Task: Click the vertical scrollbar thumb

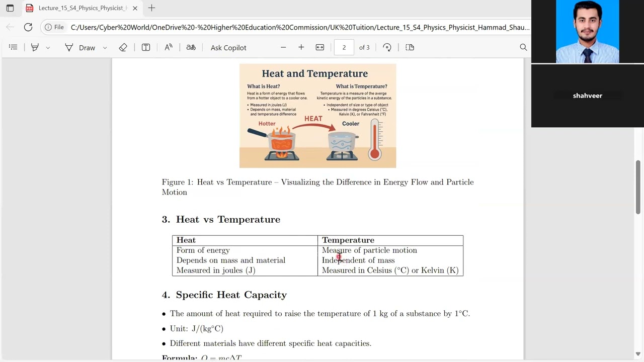Action: 638,187
